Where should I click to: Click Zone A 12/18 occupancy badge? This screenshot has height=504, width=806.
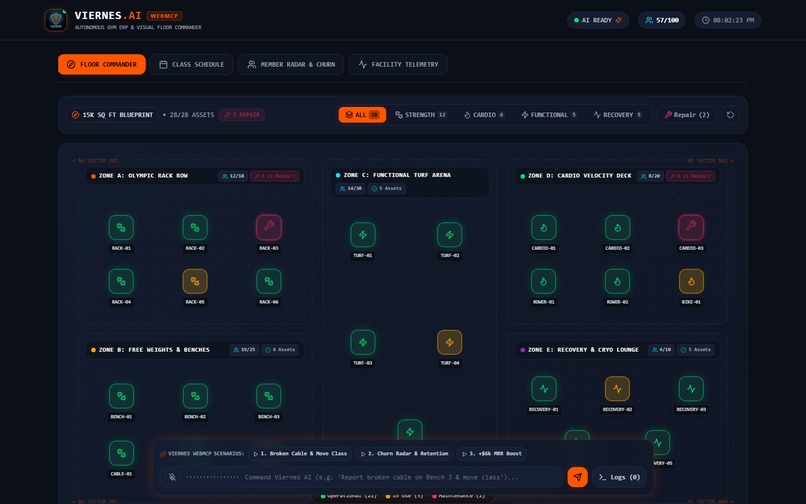tap(233, 176)
